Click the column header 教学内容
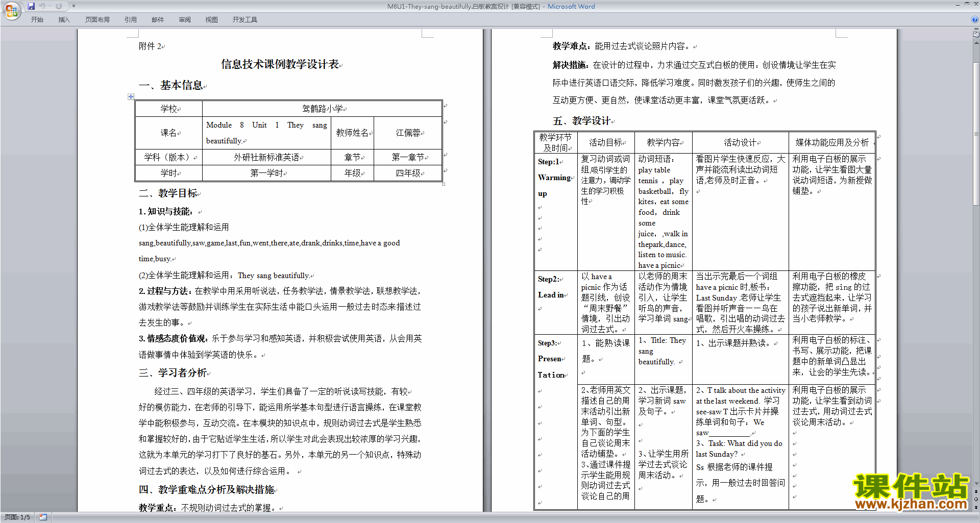The height and width of the screenshot is (523, 980). pyautogui.click(x=663, y=142)
